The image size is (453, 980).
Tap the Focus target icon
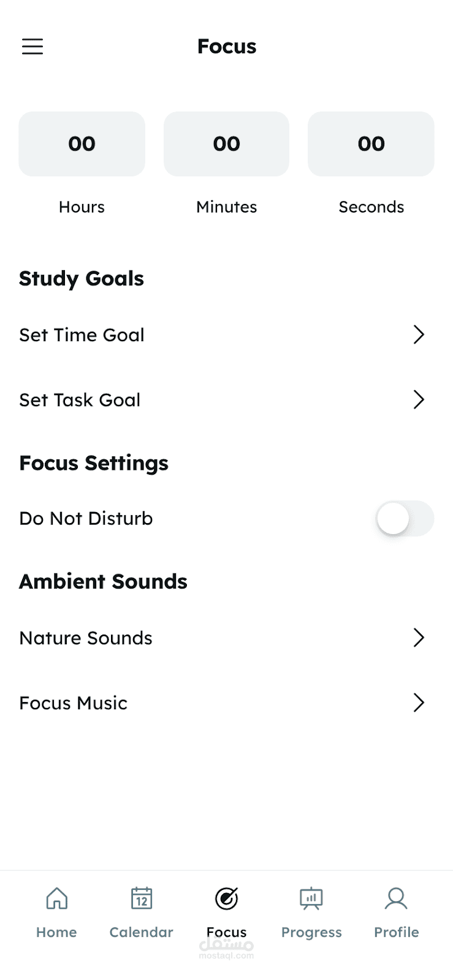pos(226,899)
